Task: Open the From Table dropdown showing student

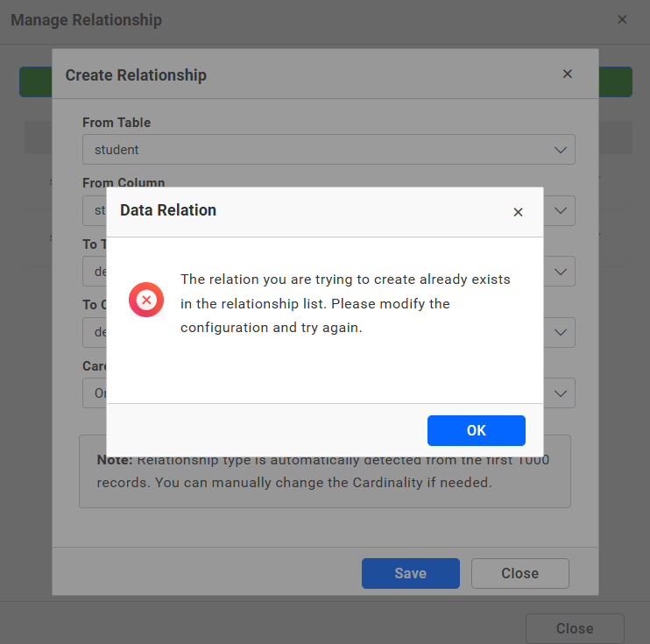Action: (x=329, y=149)
